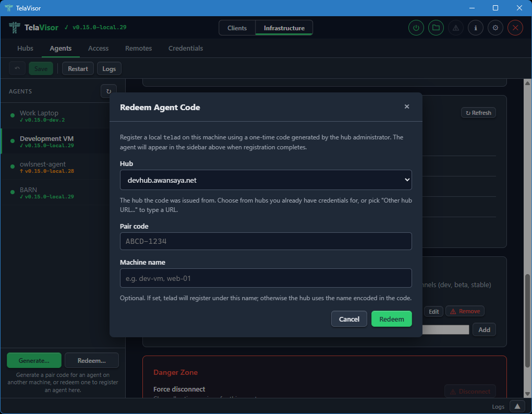Click the Refresh button behind dialog
The image size is (532, 414).
pos(478,113)
